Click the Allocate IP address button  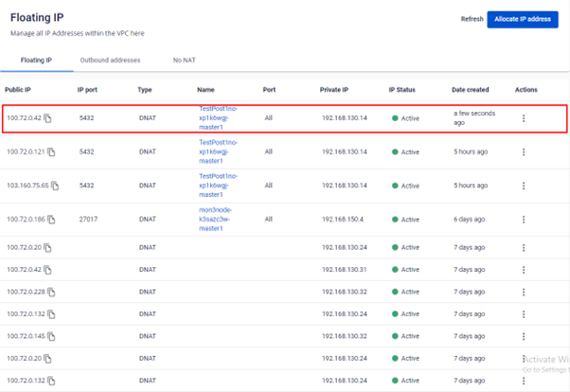[x=523, y=19]
